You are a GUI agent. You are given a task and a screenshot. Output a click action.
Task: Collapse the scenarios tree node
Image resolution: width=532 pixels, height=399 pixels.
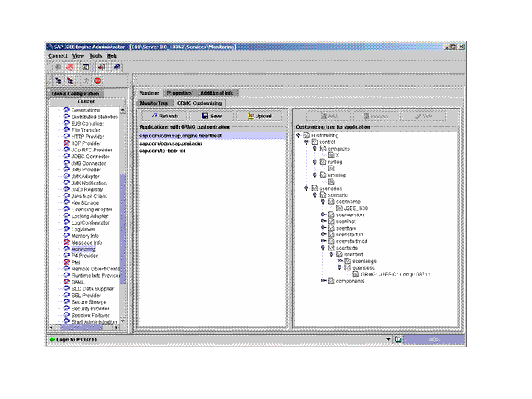pos(307,188)
